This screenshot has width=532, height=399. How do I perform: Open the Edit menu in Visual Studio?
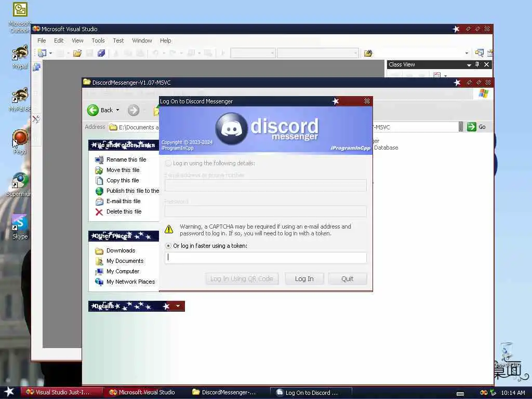click(x=59, y=41)
